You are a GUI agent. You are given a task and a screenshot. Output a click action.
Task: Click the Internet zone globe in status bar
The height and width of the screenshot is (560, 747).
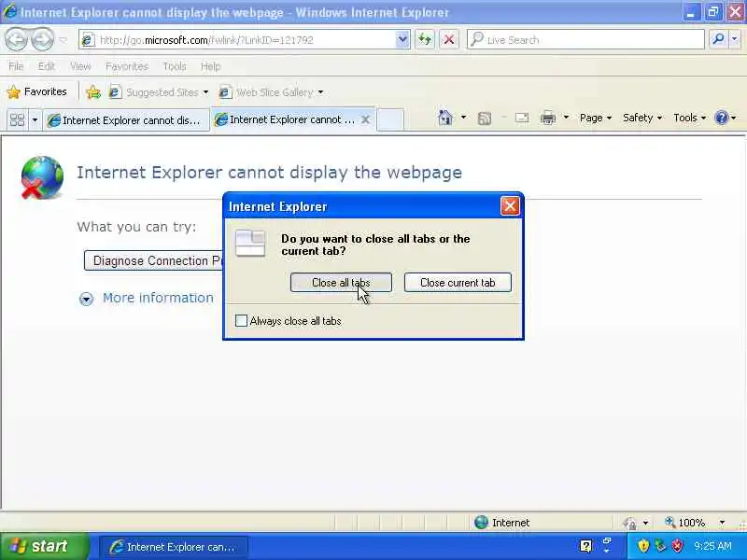click(x=481, y=523)
